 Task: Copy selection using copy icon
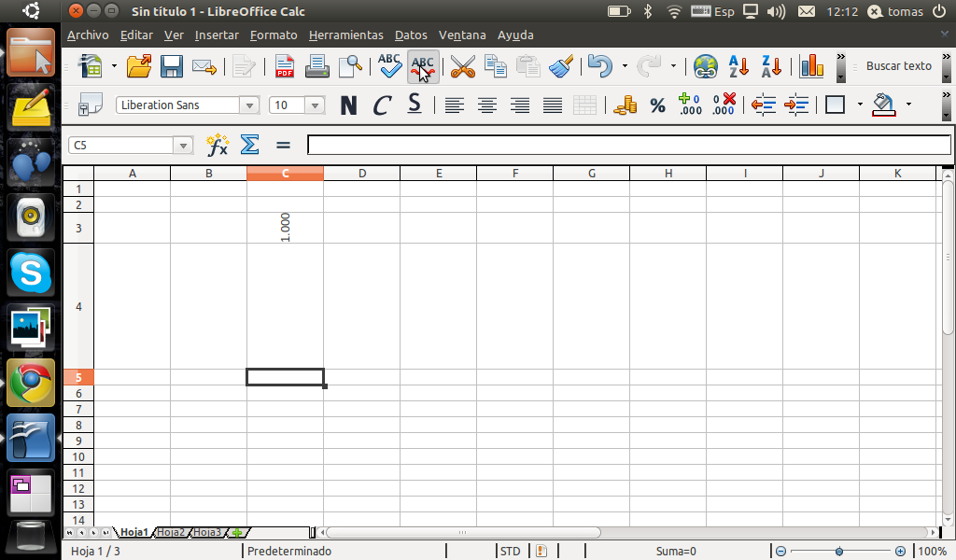pyautogui.click(x=495, y=66)
